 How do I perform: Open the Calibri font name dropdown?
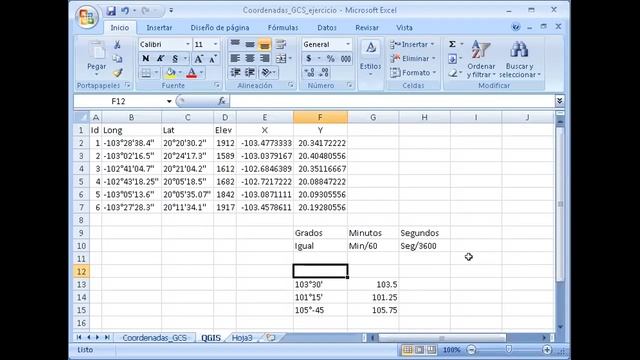tap(188, 44)
